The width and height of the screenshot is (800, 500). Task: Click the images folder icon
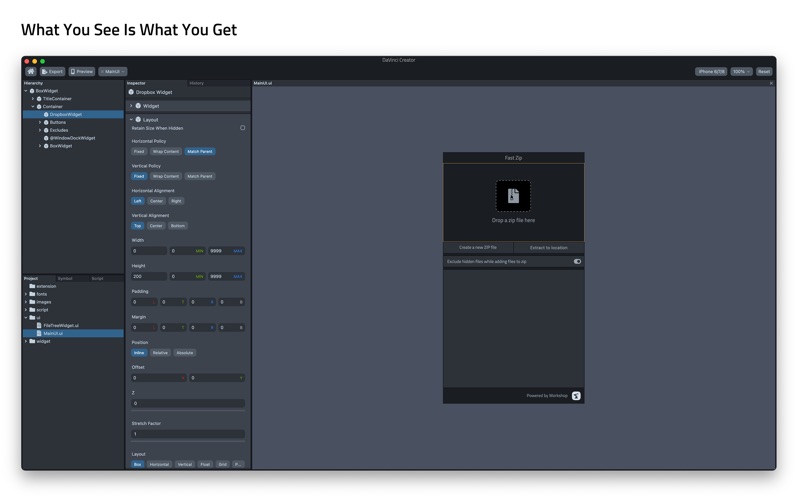[32, 302]
